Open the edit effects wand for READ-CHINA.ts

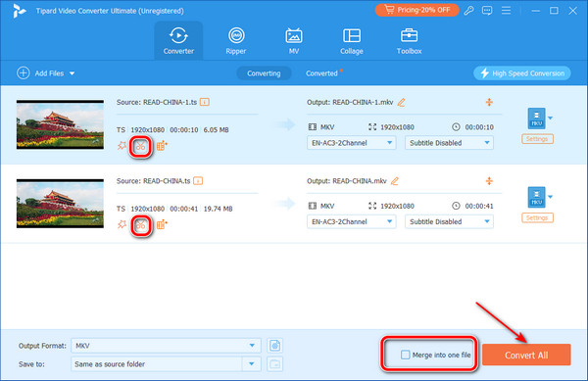[122, 224]
